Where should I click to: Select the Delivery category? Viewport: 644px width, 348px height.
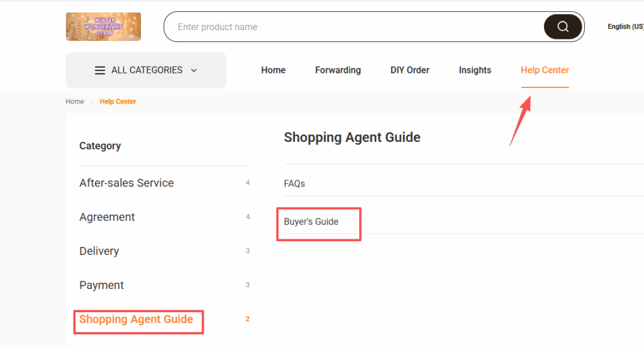[x=99, y=251]
